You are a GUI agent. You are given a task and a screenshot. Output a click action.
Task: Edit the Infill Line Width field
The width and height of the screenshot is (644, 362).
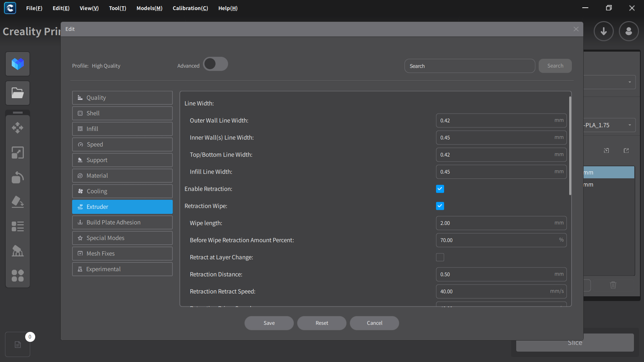pos(501,172)
